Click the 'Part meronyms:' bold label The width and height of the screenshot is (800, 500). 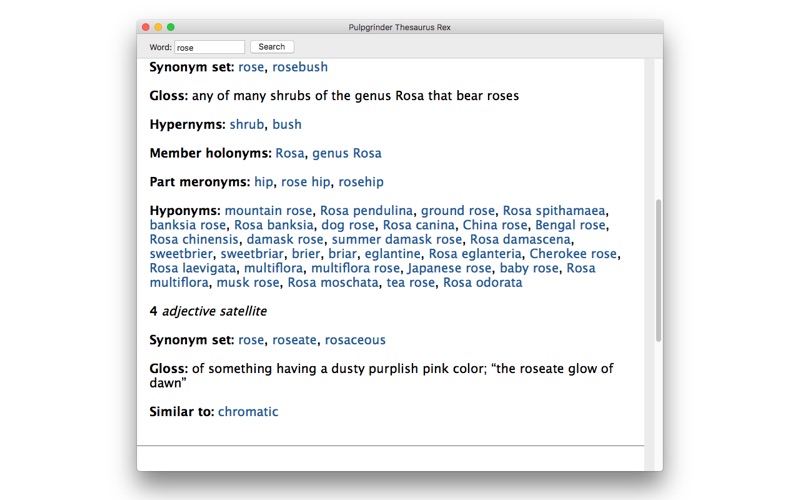[199, 182]
